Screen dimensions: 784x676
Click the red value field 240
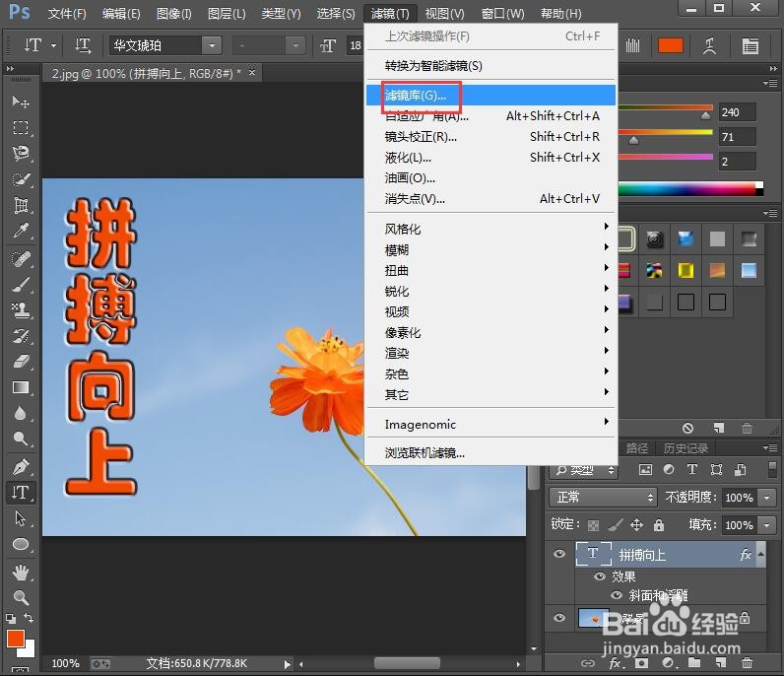737,112
